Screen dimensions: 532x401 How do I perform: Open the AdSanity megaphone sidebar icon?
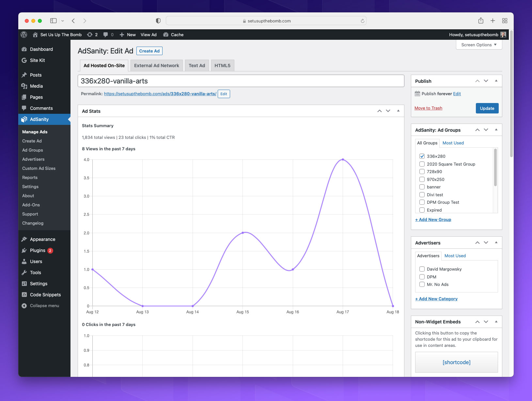click(24, 119)
